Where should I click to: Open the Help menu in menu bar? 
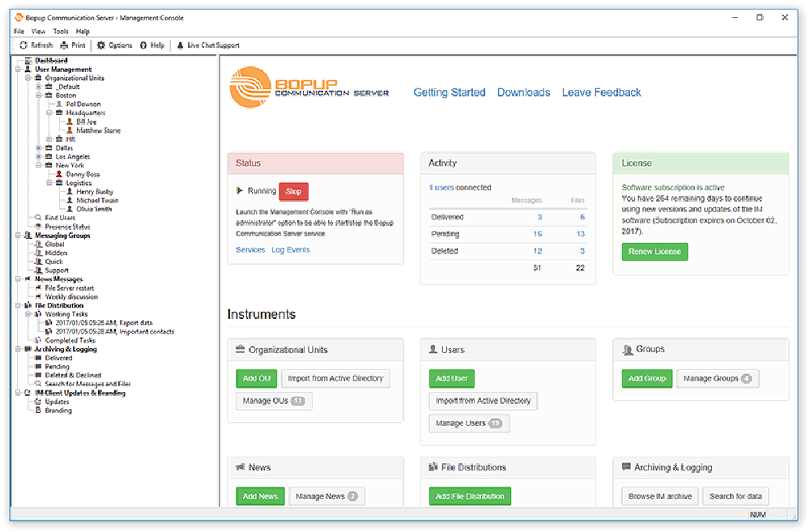pyautogui.click(x=83, y=32)
